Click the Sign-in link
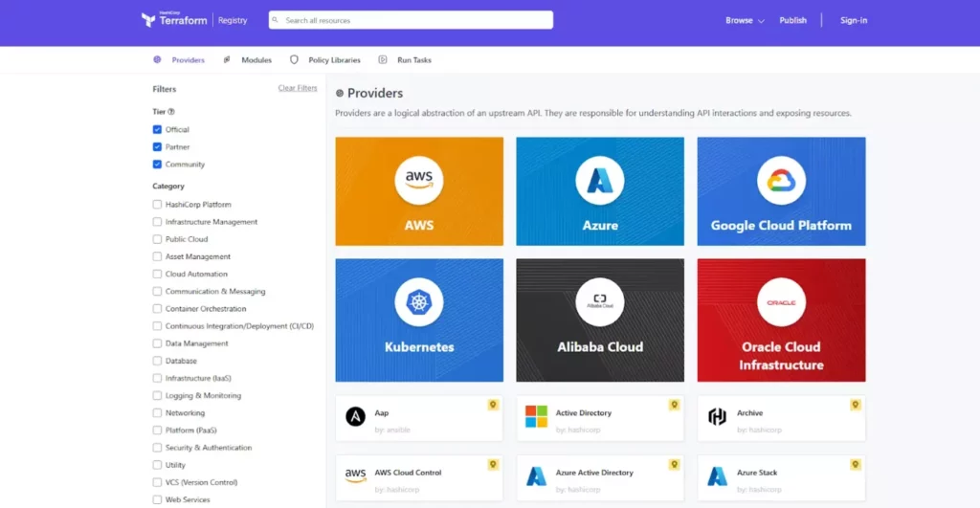This screenshot has width=980, height=508. pos(854,20)
